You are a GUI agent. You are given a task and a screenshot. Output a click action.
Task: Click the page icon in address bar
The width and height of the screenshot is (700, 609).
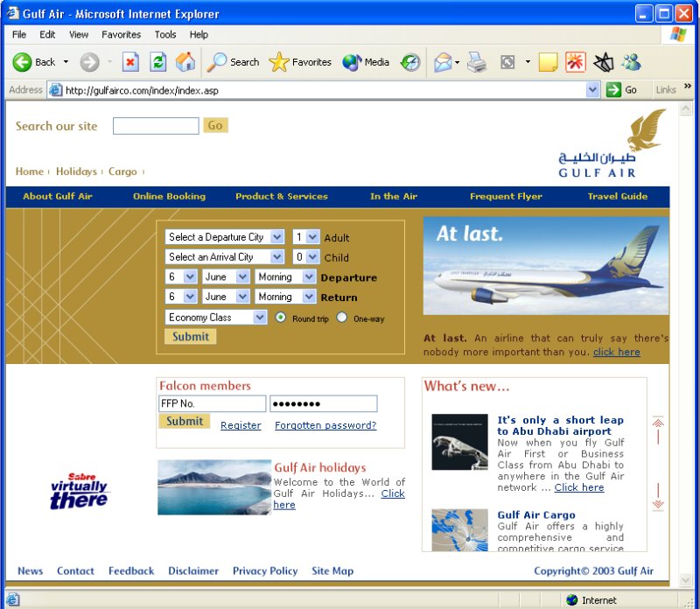pyautogui.click(x=56, y=90)
